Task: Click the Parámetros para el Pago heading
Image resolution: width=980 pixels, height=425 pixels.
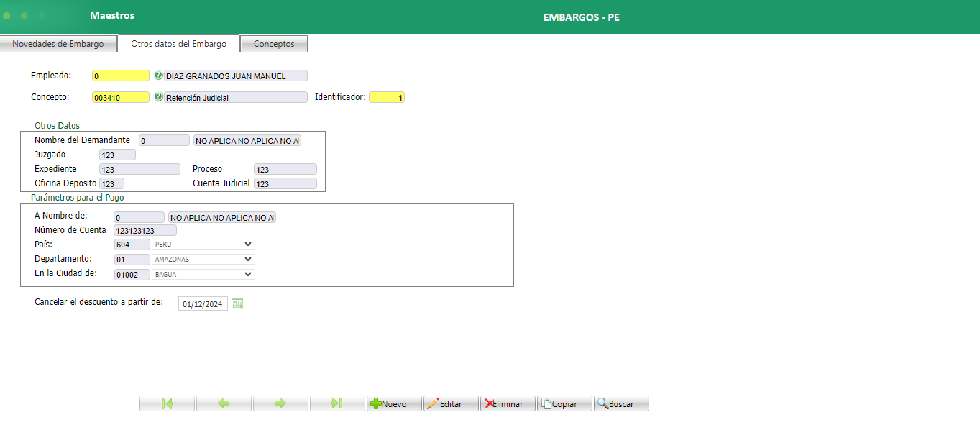Action: tap(78, 197)
